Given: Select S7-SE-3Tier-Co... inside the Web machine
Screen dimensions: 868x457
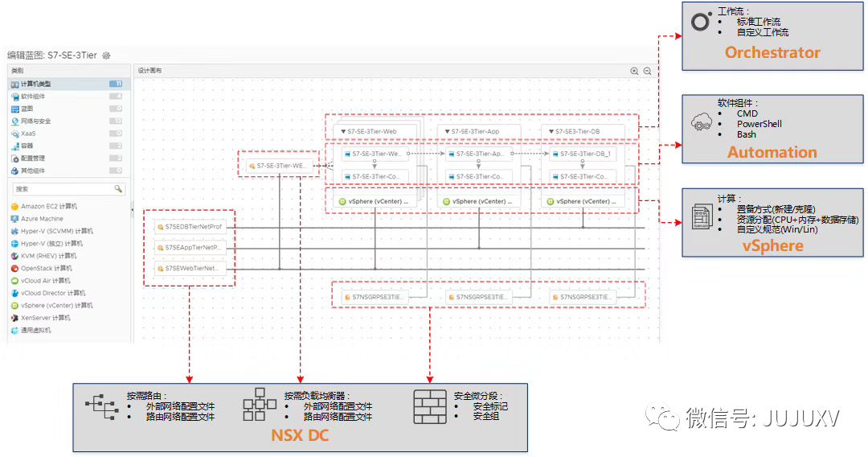Looking at the screenshot, I should pyautogui.click(x=375, y=177).
